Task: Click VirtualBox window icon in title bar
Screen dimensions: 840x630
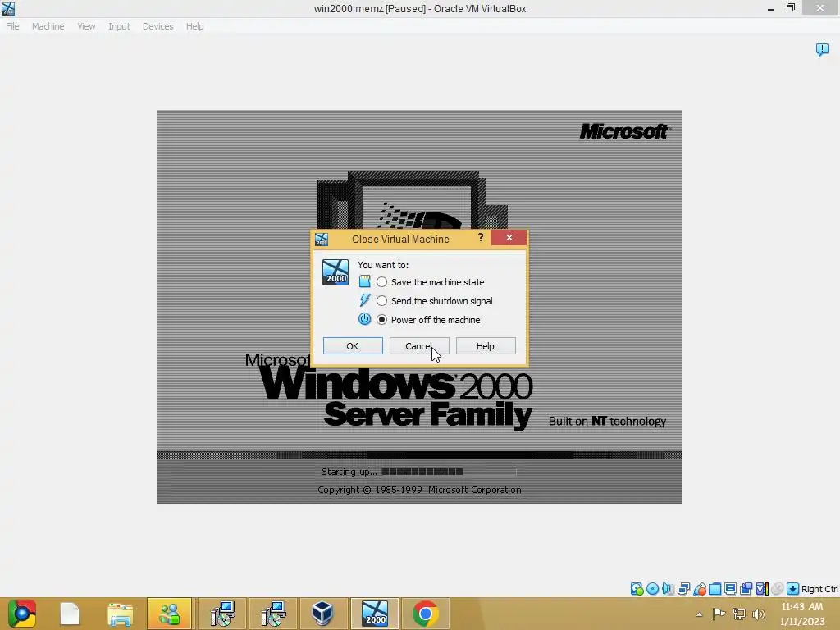Action: [x=8, y=8]
